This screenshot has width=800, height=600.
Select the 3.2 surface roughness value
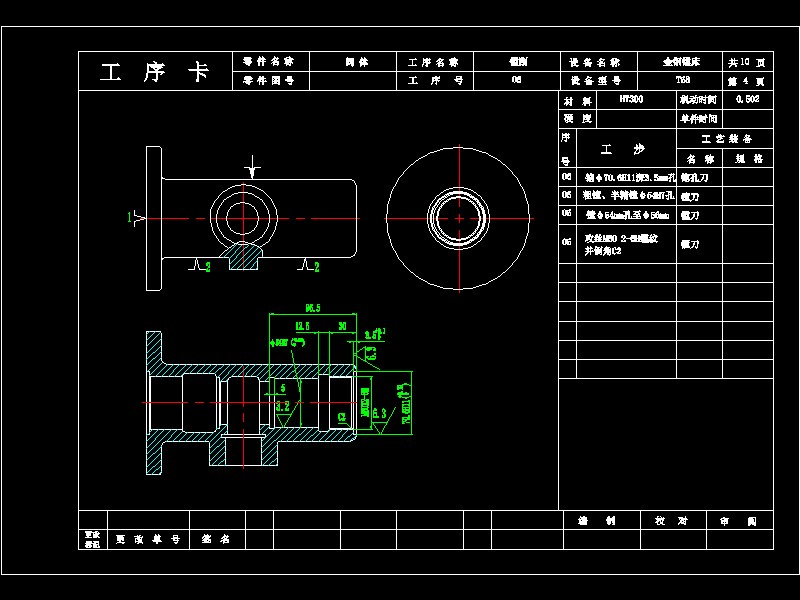pos(283,407)
